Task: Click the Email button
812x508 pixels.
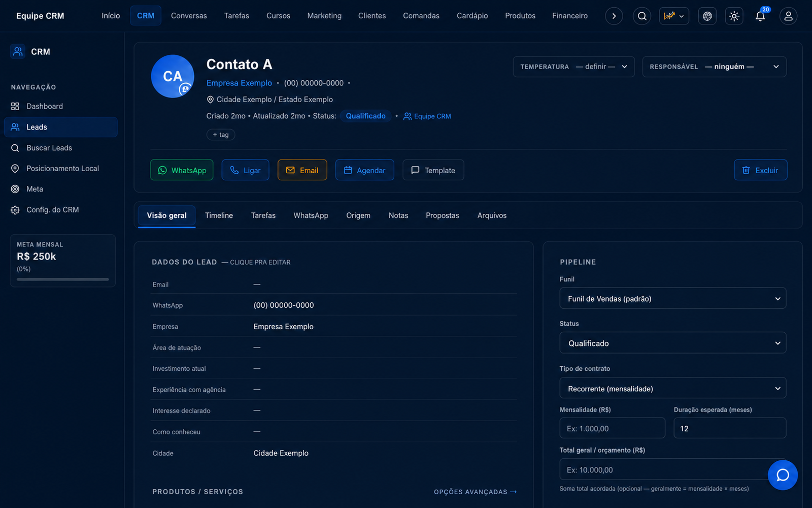Action: coord(302,170)
